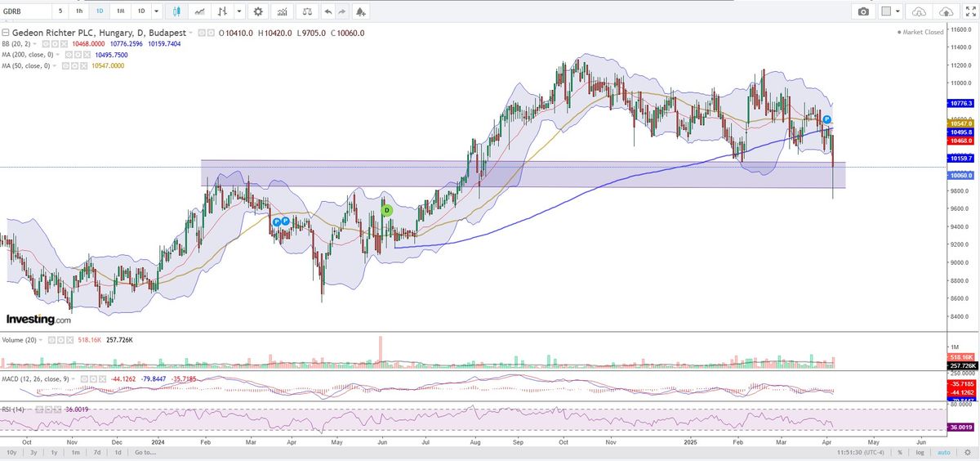The height and width of the screenshot is (461, 980).
Task: Collapse the main chart legend box
Action: click(x=6, y=33)
